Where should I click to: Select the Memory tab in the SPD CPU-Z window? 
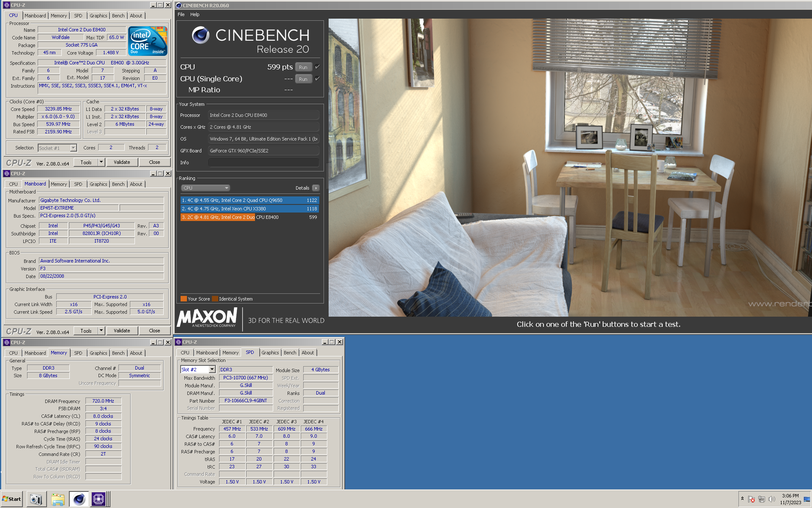[x=230, y=353]
